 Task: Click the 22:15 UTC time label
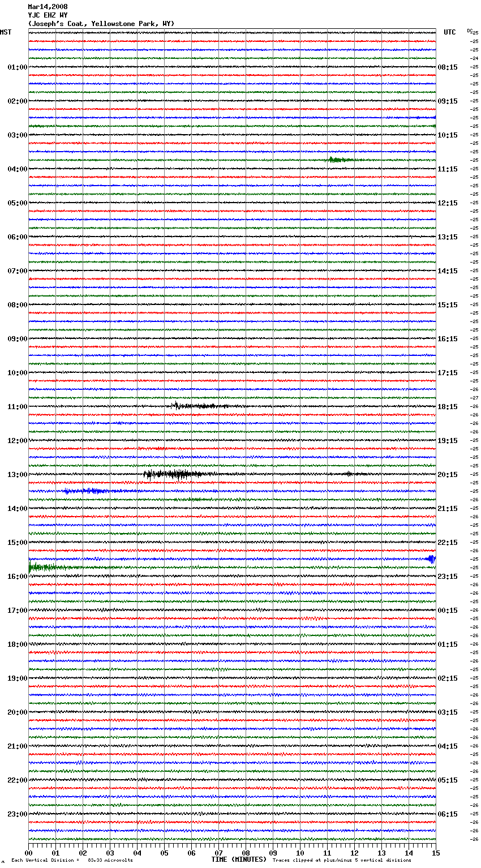point(448,543)
